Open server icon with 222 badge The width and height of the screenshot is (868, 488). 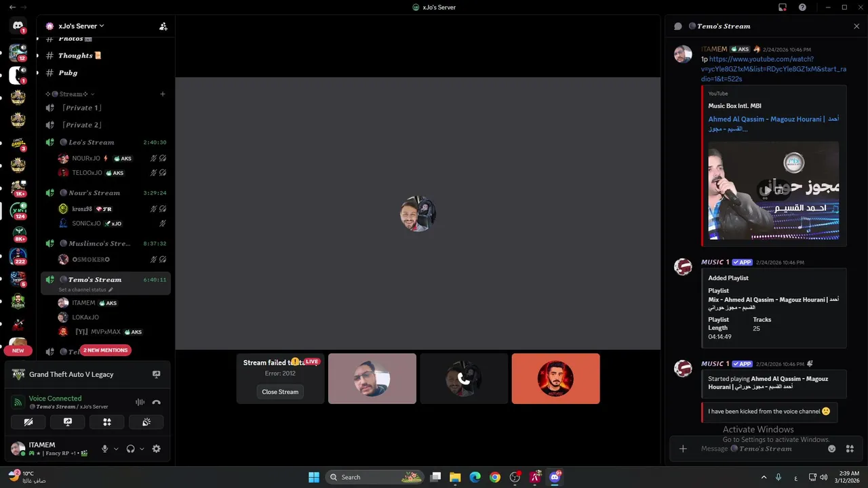(18, 256)
